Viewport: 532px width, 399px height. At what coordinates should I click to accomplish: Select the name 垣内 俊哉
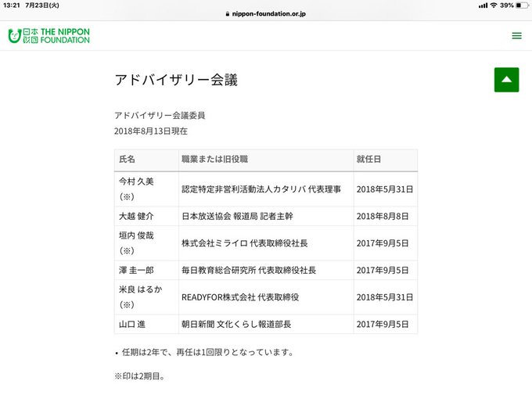(136, 235)
